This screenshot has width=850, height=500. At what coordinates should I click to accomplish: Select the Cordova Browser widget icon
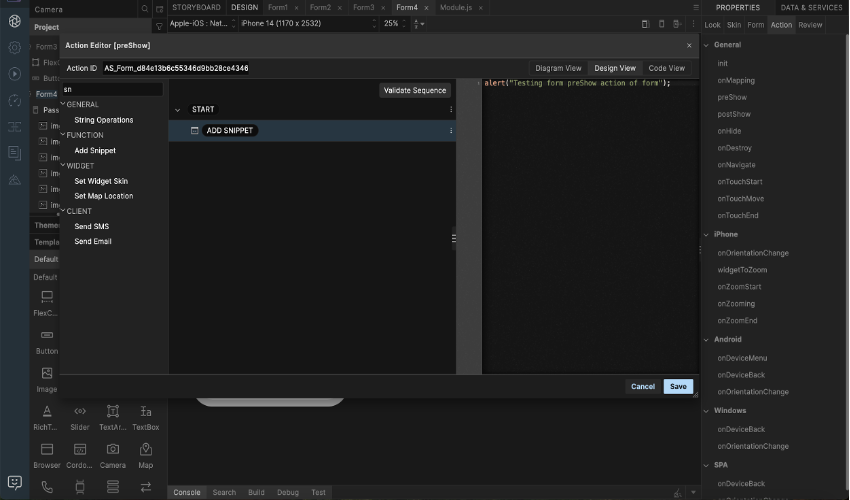[x=80, y=449]
